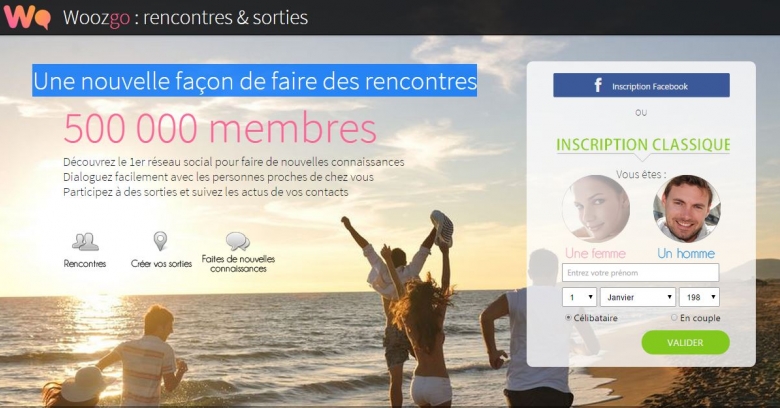Screen dimensions: 780x408
Task: Click the Woozgo W logo icon
Action: (x=27, y=17)
